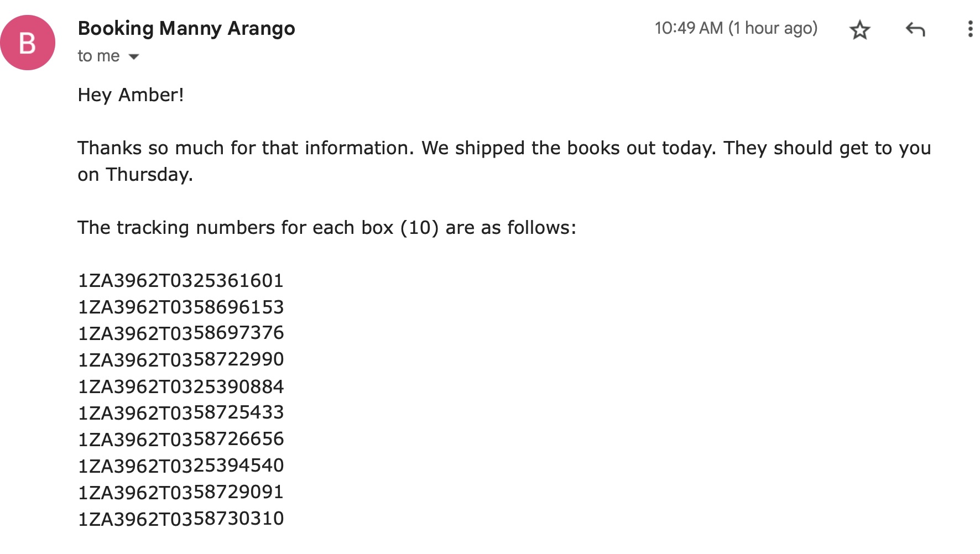Expand the "to me" recipient details arrow
980x554 pixels.
(133, 56)
